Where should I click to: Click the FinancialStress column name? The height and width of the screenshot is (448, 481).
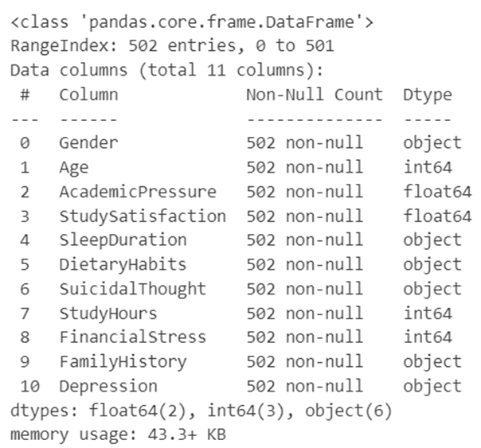point(133,337)
